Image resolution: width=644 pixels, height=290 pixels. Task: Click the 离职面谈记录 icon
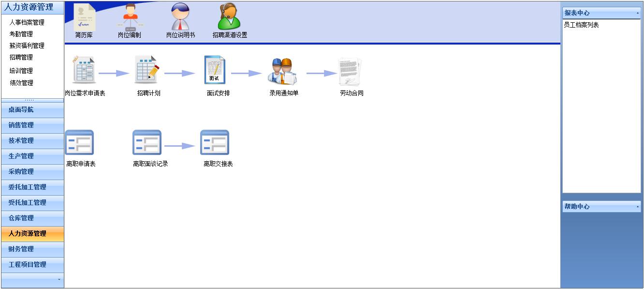pos(147,143)
